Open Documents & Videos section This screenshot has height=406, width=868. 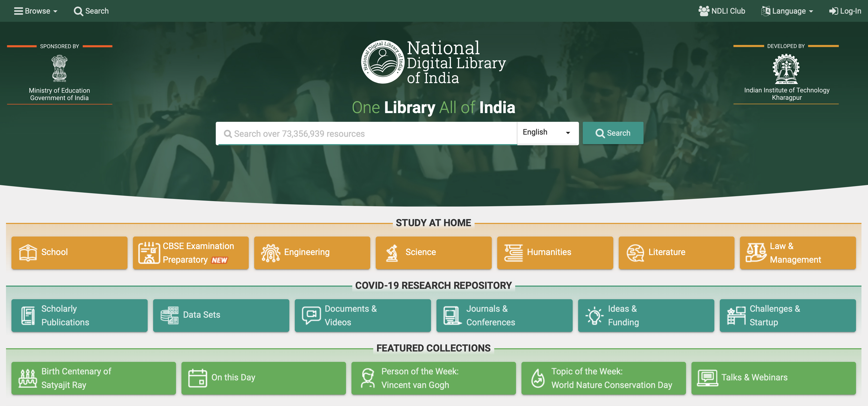pos(363,315)
